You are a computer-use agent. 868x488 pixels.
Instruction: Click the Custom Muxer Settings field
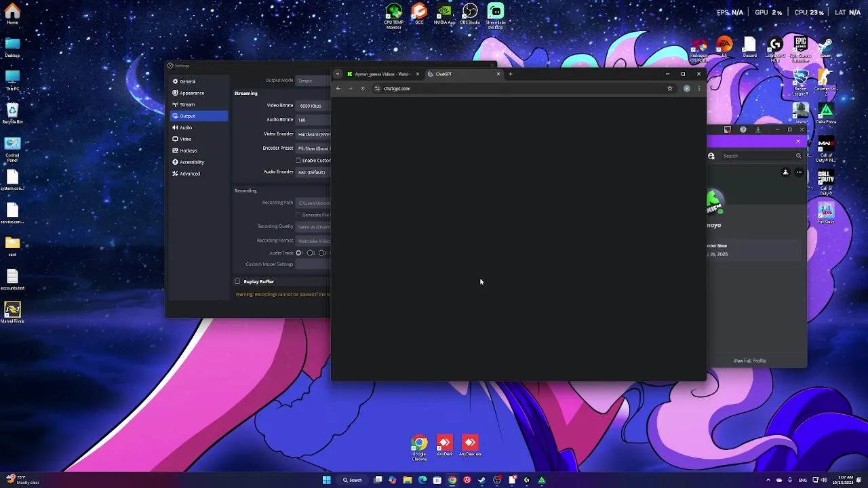[x=313, y=264]
